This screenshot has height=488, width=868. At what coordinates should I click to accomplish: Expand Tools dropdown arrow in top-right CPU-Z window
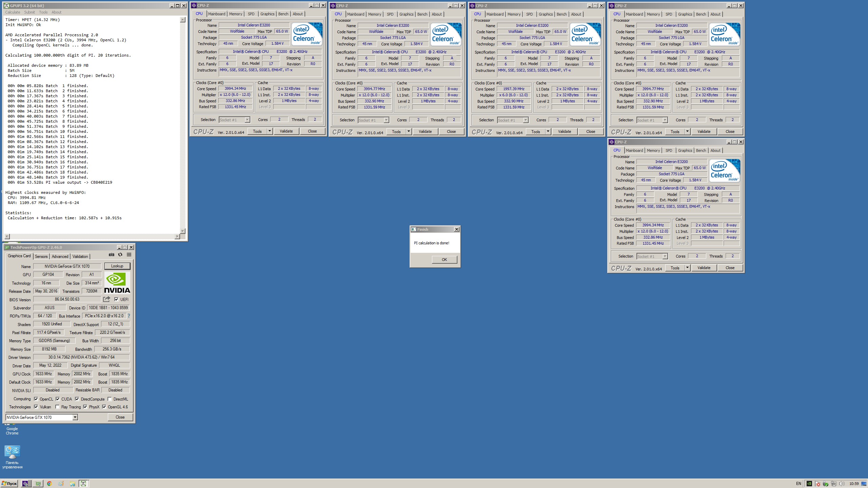click(x=687, y=131)
